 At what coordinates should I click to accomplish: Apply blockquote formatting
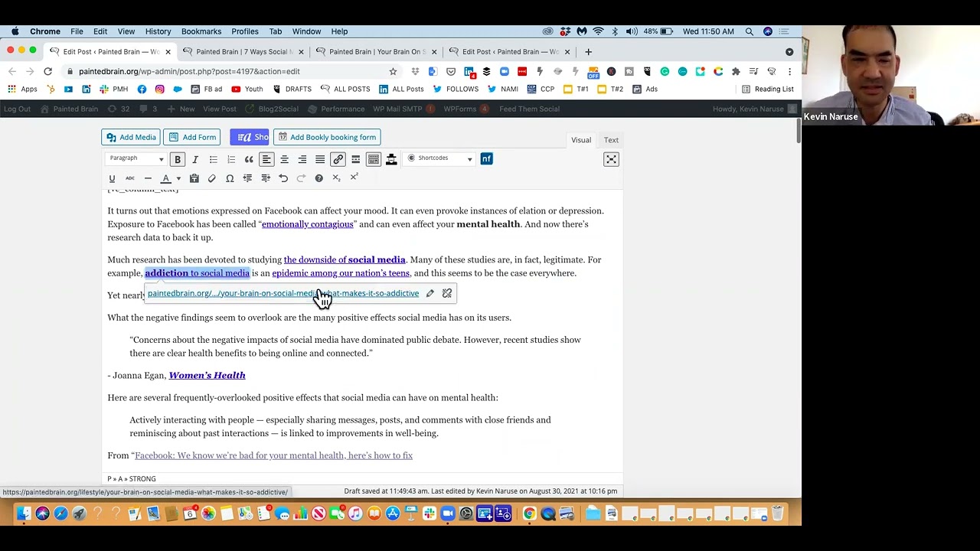249,159
